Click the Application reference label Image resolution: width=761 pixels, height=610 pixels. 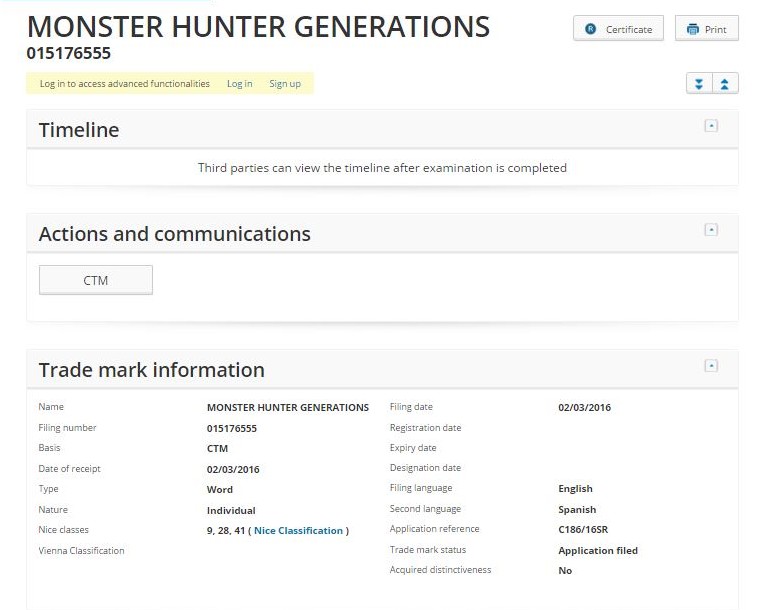(x=435, y=529)
